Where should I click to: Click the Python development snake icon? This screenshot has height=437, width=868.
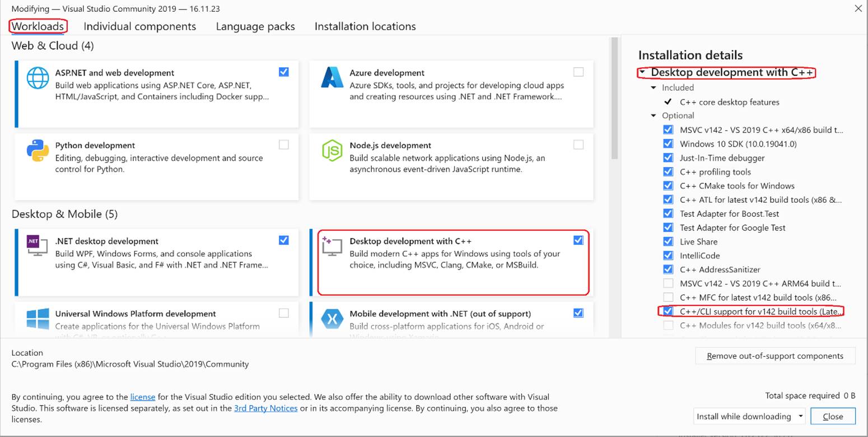coord(38,151)
